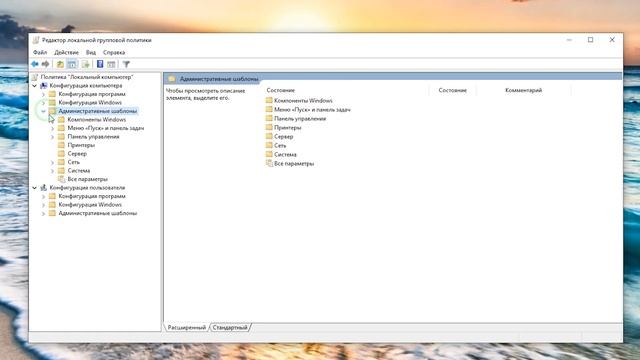
Task: Click the Политика "Локальный компьютер" root node icon
Action: click(35, 77)
